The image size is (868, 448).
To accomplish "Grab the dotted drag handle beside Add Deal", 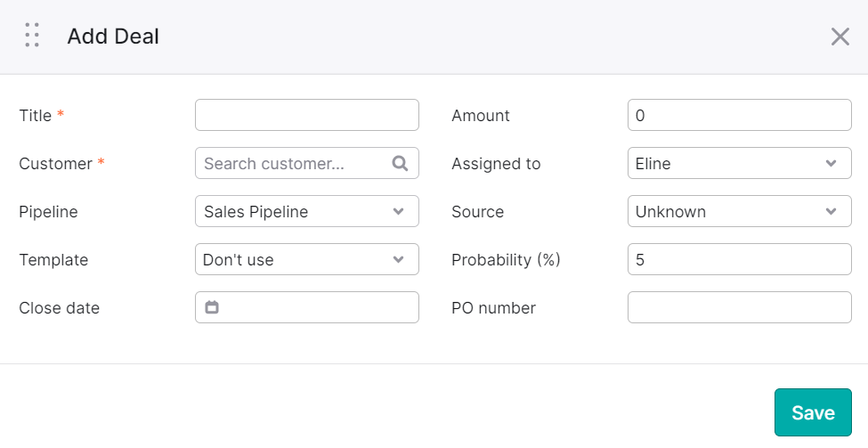I will [x=32, y=36].
